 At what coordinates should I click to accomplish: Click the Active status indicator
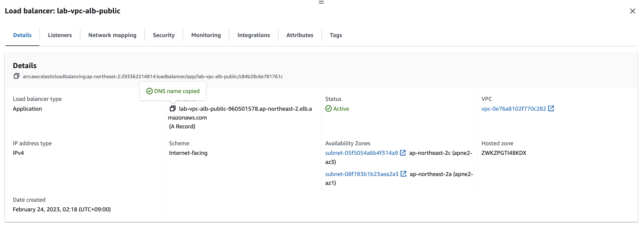pos(337,109)
